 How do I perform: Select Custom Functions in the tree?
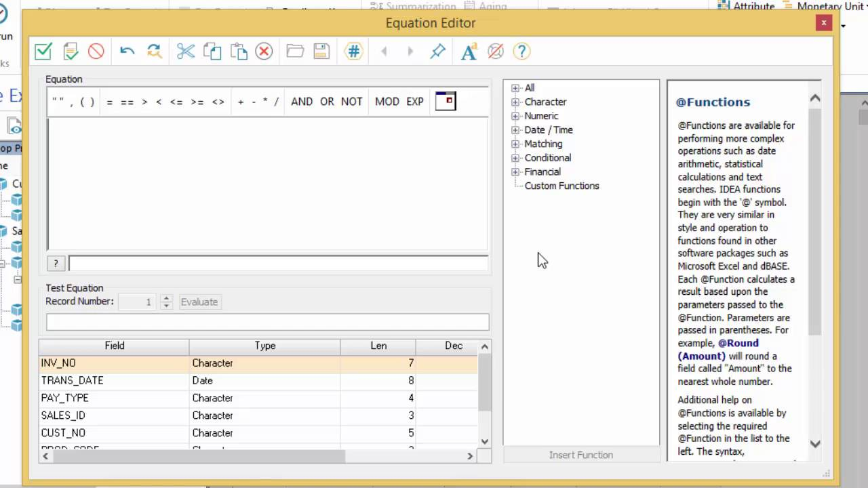[561, 186]
